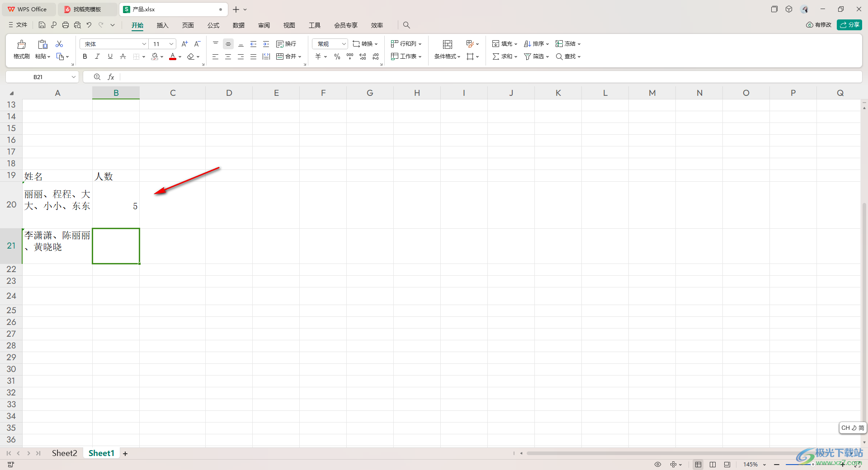Image resolution: width=868 pixels, height=470 pixels.
Task: Click the 有修改 status button
Action: (819, 25)
